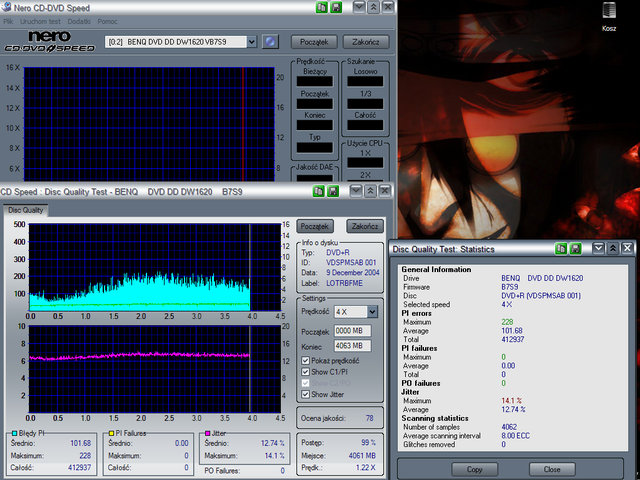Open the Uruchom test menu

tap(40, 22)
